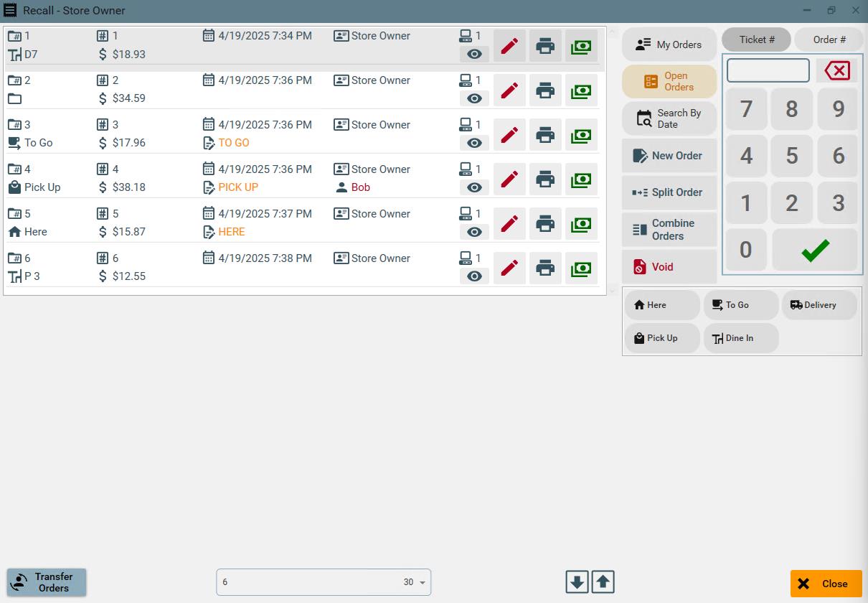
Task: Open Search By Date
Action: [669, 118]
